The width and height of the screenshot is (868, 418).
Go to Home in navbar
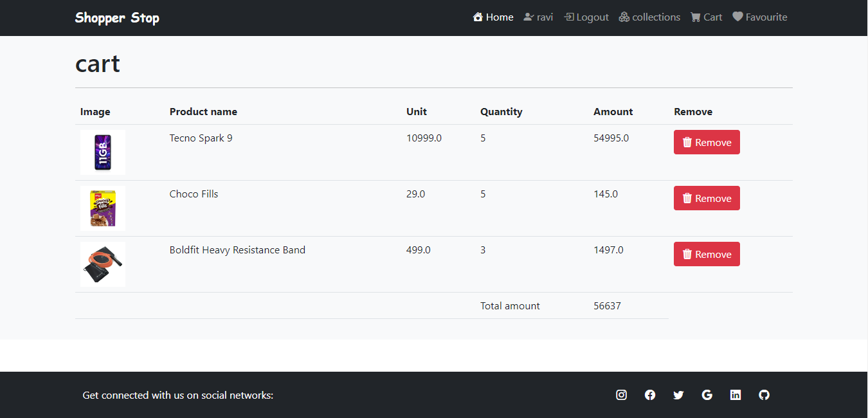[x=493, y=17]
